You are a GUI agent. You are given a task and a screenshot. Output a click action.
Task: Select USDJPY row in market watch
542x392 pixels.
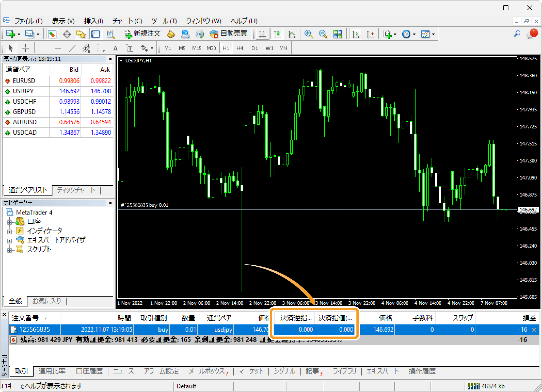click(x=58, y=91)
